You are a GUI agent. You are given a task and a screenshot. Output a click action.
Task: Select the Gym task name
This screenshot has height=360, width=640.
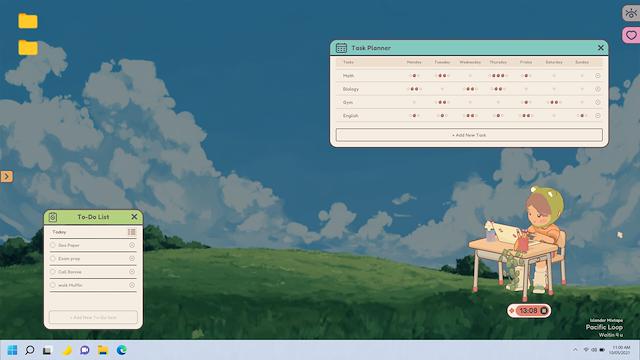[348, 102]
